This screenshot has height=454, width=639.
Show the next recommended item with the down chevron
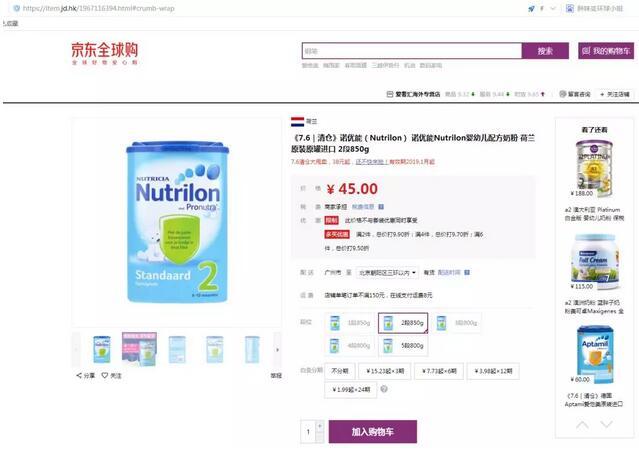click(606, 425)
